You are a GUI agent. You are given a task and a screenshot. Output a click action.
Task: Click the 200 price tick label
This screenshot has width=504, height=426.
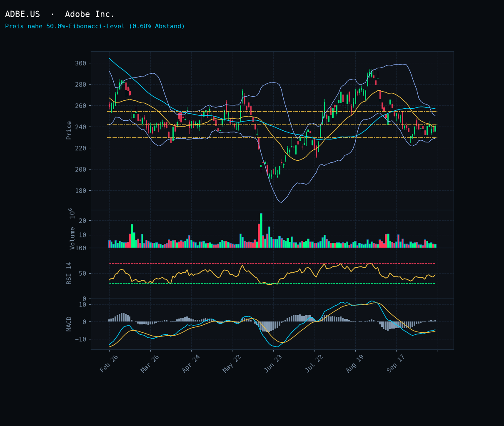click(x=80, y=169)
